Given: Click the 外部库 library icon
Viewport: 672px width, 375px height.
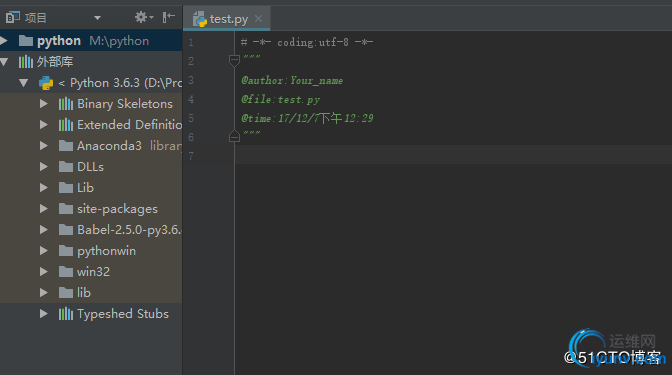Looking at the screenshot, I should tap(26, 62).
